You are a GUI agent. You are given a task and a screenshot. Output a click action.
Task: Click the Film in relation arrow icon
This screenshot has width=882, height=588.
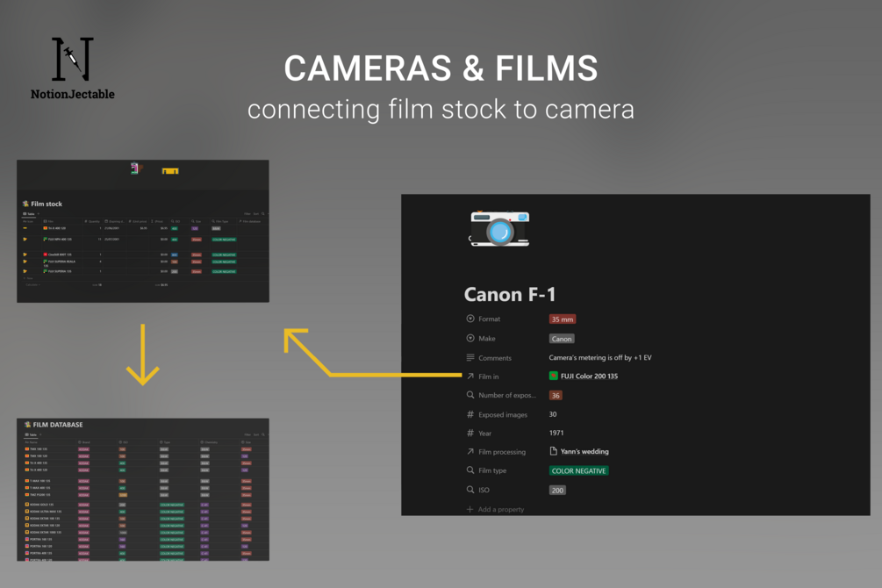click(470, 376)
